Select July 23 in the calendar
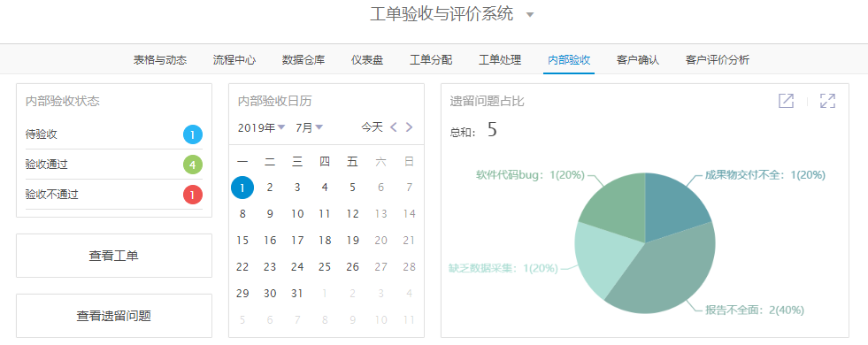This screenshot has height=345, width=868. 270,267
